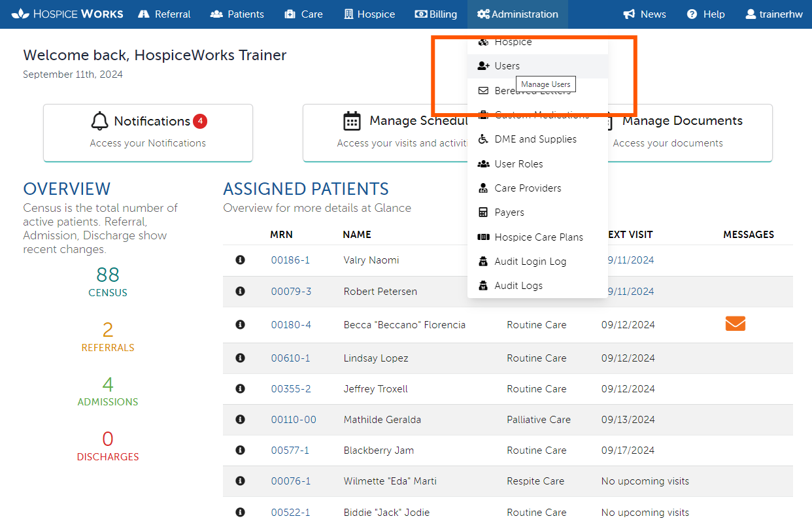The height and width of the screenshot is (527, 812).
Task: Click the megaphone icon beside News
Action: click(629, 14)
